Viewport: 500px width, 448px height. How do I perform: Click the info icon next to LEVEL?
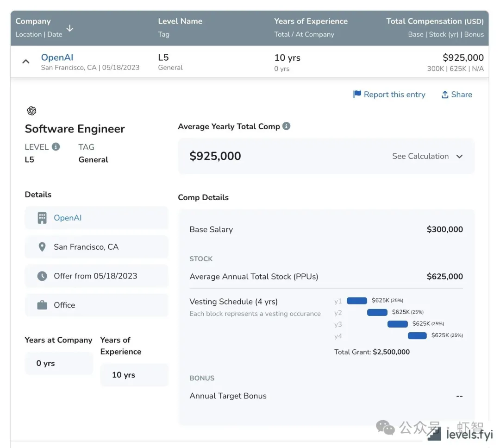coord(56,147)
